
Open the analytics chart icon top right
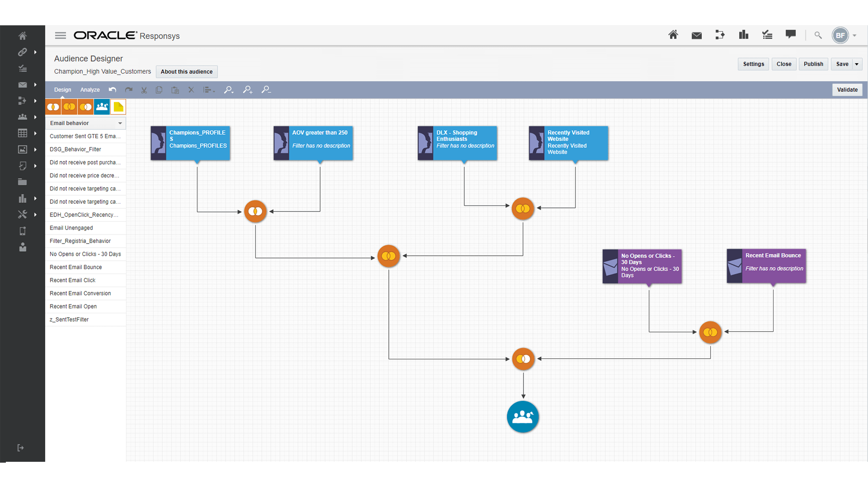(743, 35)
